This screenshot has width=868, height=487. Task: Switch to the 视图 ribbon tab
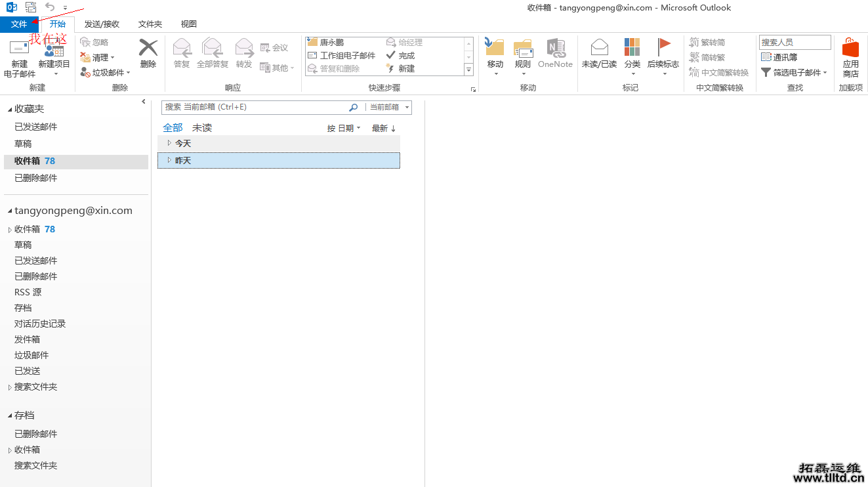pos(188,24)
